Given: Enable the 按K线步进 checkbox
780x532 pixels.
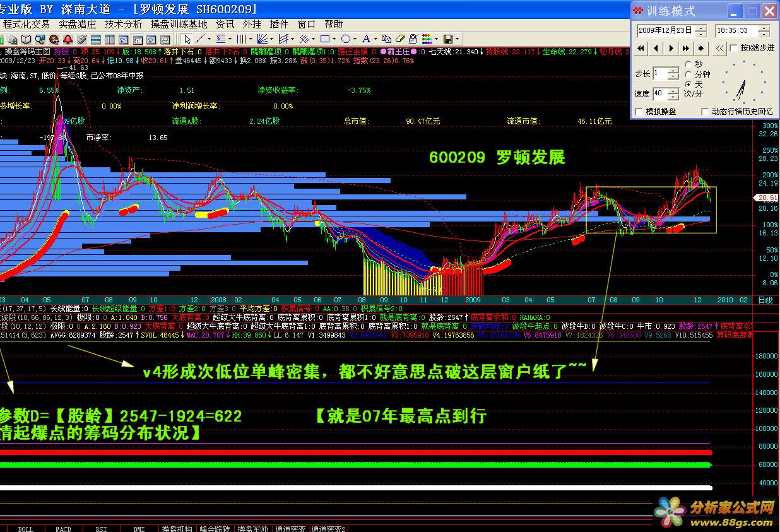Looking at the screenshot, I should (733, 48).
